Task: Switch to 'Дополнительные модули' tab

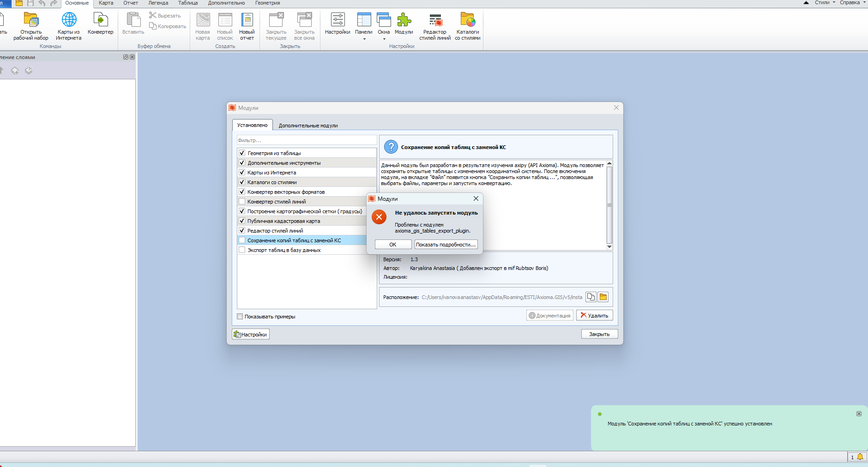Action: (x=308, y=126)
